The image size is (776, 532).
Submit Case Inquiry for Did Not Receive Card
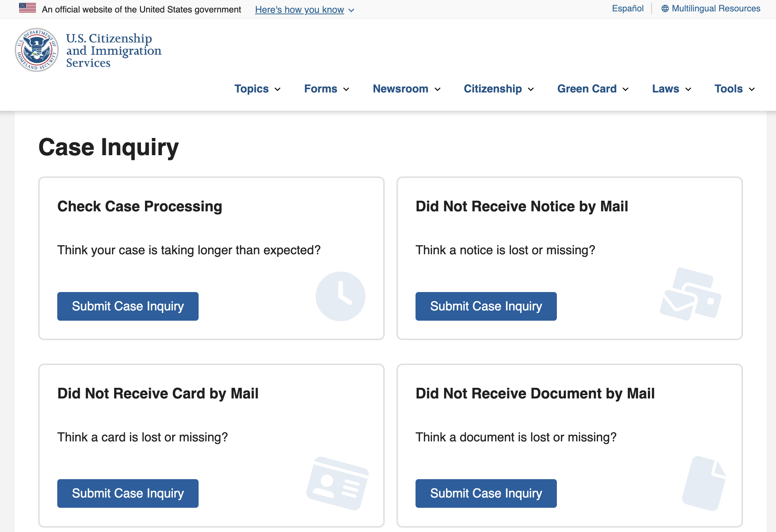(128, 493)
